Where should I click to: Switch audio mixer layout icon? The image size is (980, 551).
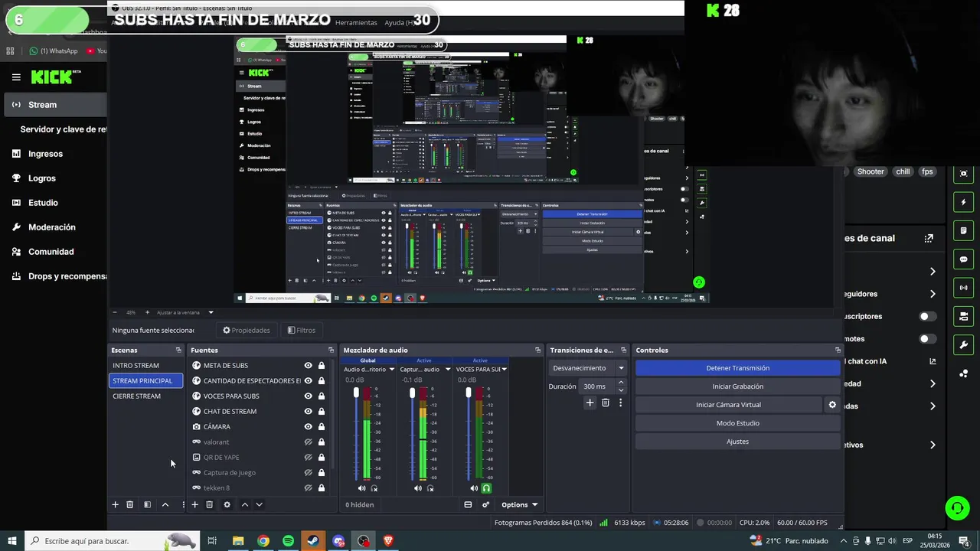pos(468,504)
